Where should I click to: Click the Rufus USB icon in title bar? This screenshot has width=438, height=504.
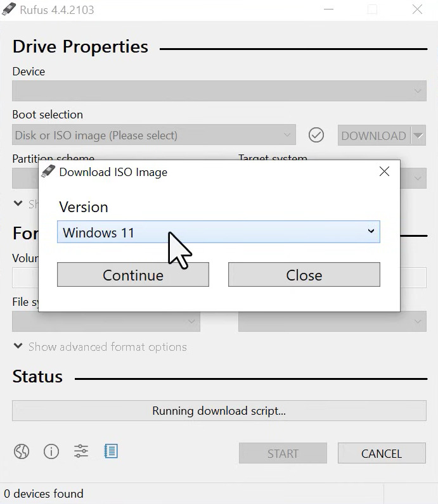[9, 9]
